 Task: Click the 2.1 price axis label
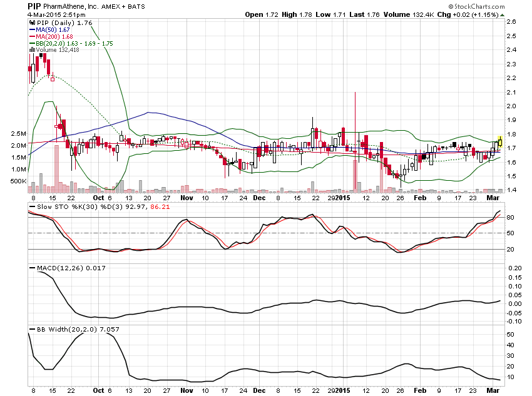(511, 92)
